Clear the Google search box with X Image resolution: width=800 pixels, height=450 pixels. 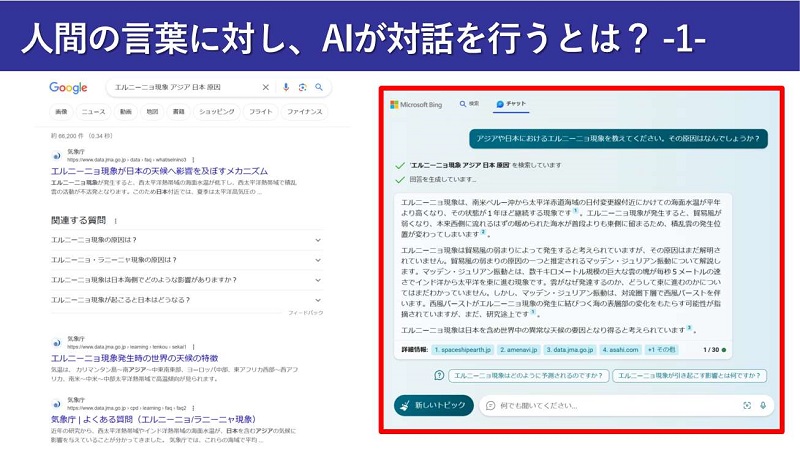tap(265, 87)
